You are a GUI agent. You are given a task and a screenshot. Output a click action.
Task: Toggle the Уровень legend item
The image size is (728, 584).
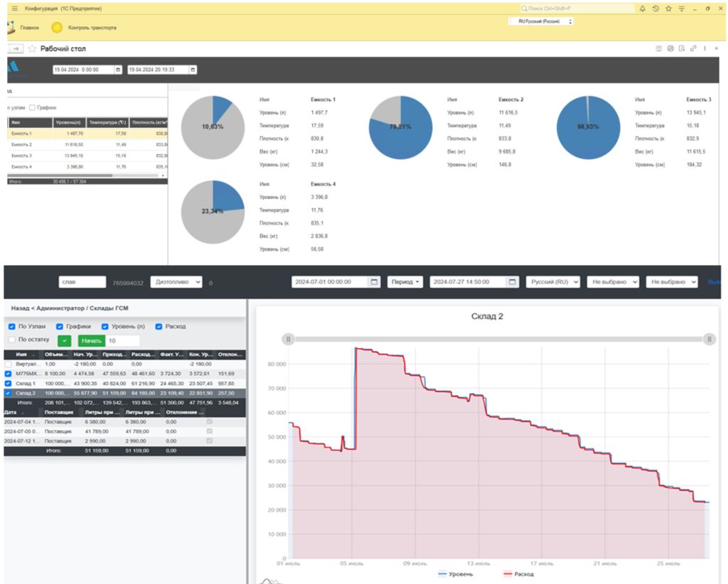(x=456, y=574)
